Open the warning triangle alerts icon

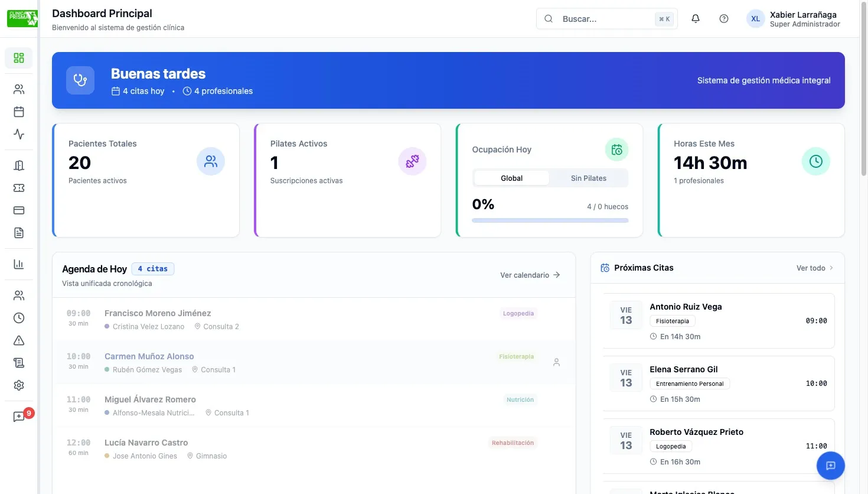[19, 340]
